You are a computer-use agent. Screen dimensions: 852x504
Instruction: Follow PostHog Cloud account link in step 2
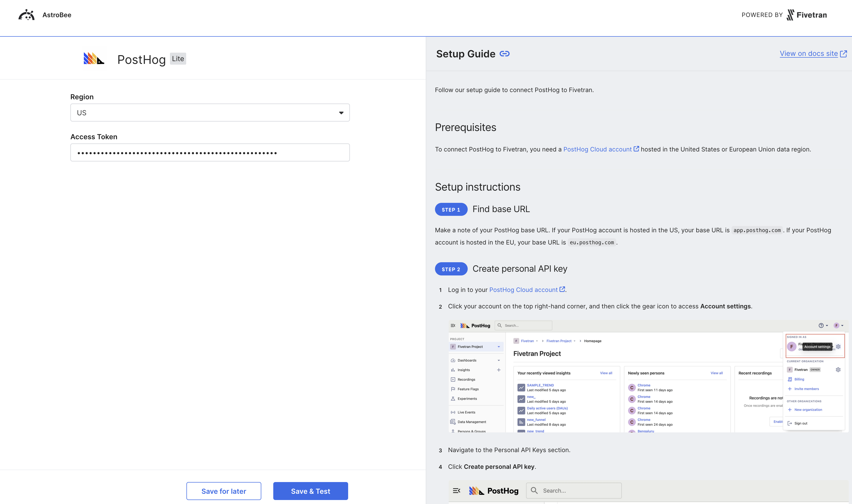tap(523, 290)
